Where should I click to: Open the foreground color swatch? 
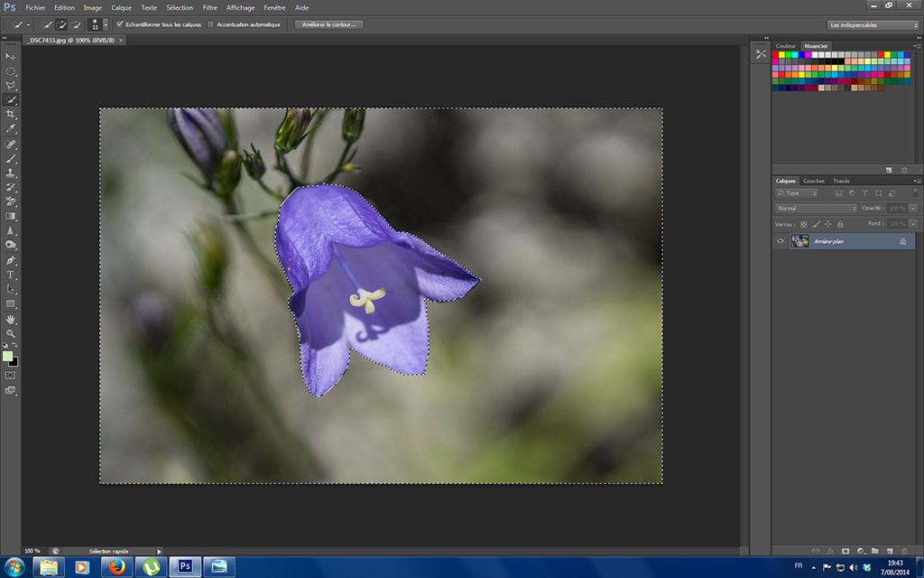(x=7, y=356)
